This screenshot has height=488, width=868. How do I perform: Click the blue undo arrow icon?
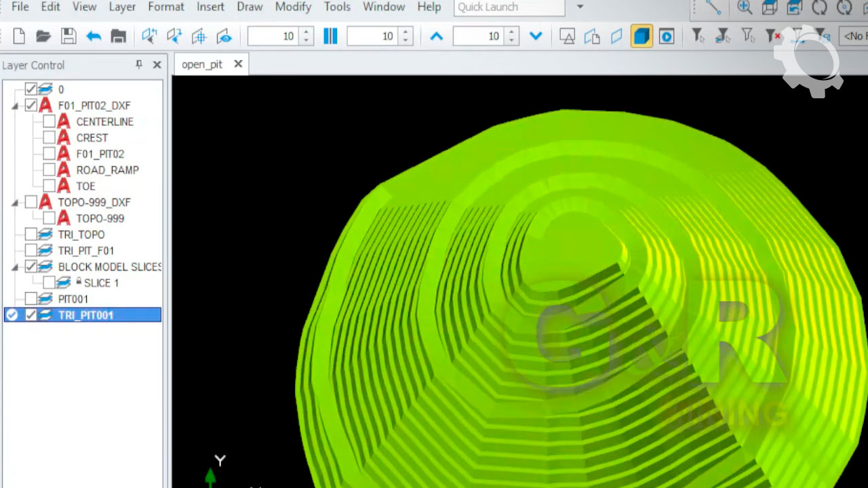pos(94,37)
